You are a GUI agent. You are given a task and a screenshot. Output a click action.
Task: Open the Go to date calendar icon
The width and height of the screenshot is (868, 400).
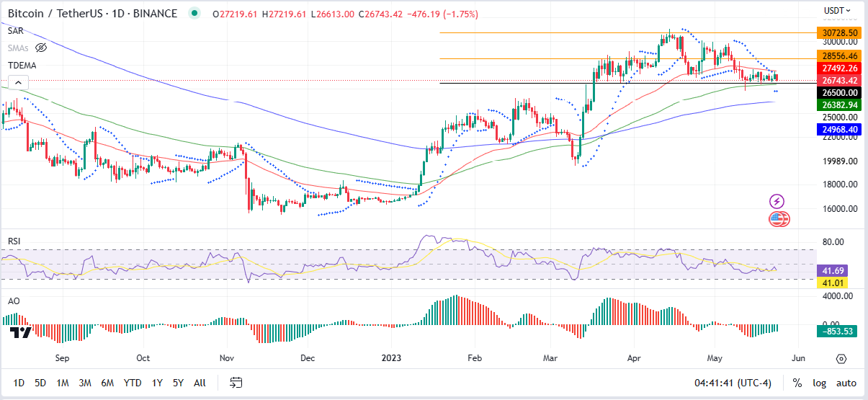(236, 383)
